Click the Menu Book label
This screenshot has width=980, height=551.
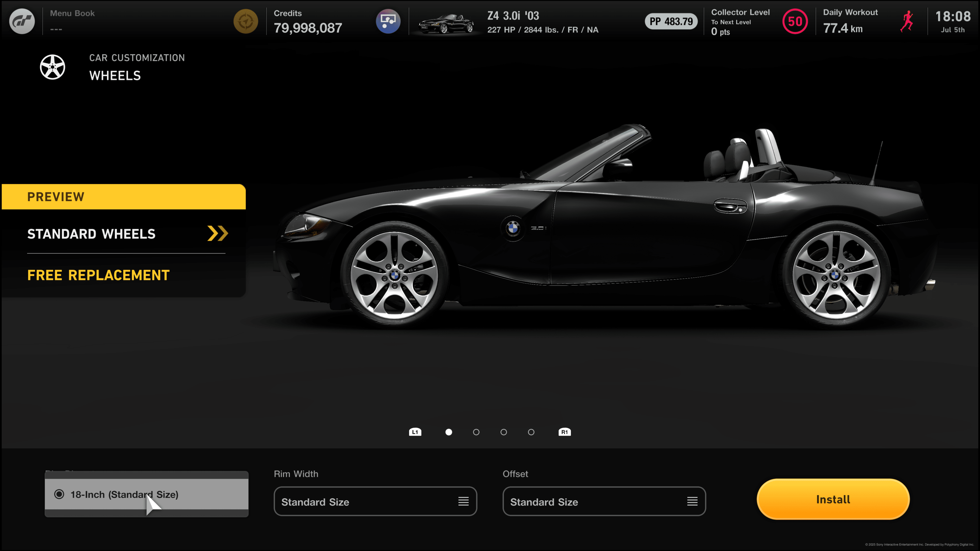coord(72,13)
